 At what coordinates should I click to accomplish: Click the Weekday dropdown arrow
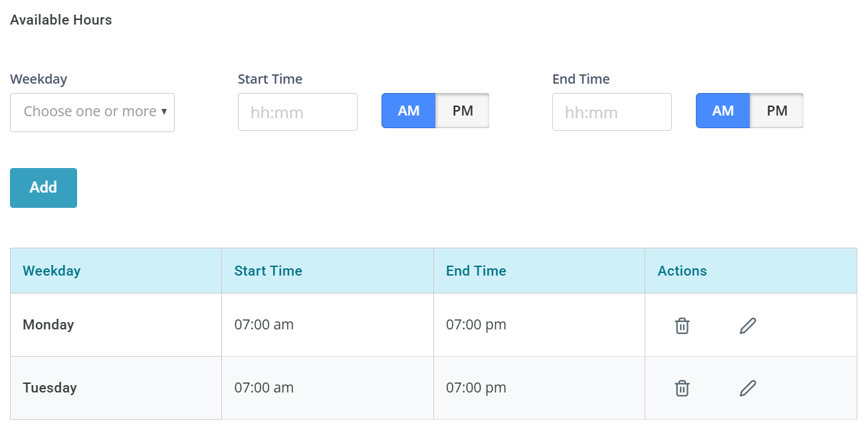(163, 112)
